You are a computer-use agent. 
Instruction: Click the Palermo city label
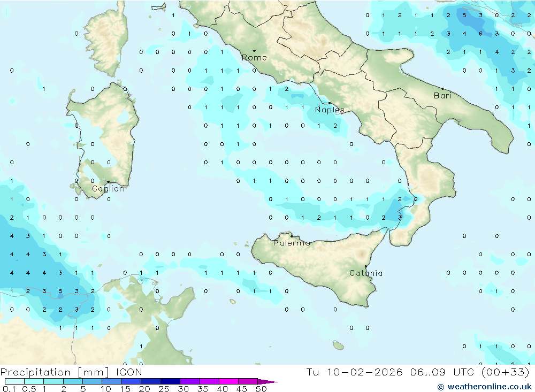[x=292, y=243]
